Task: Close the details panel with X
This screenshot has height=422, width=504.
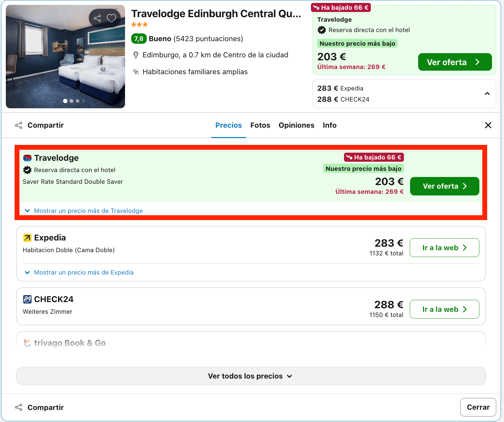Action: [488, 125]
